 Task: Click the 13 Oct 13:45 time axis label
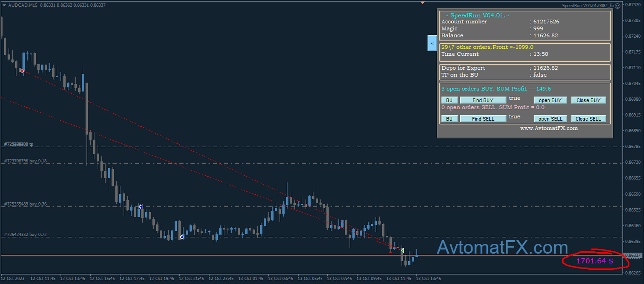(x=429, y=279)
